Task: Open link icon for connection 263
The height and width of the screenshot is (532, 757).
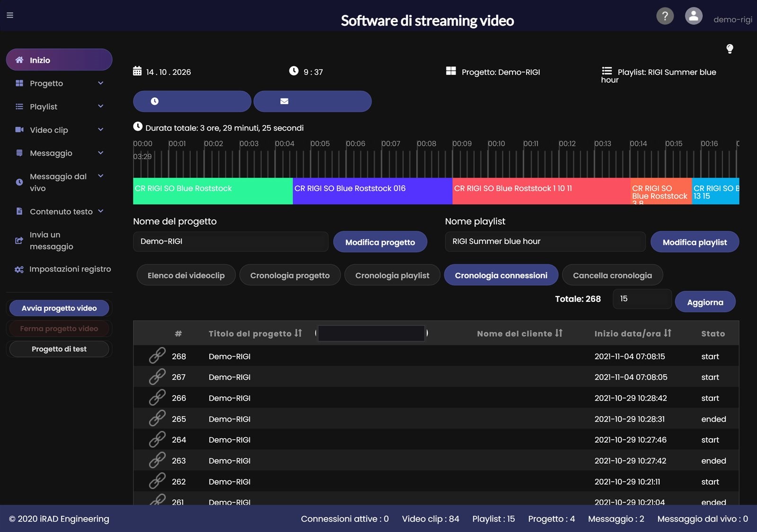Action: [157, 460]
